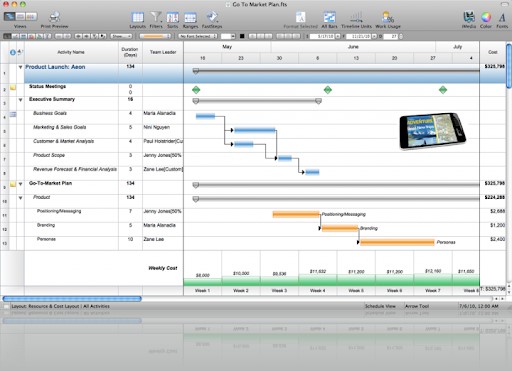Collapse the Go-To-Market Plan group

click(20, 184)
